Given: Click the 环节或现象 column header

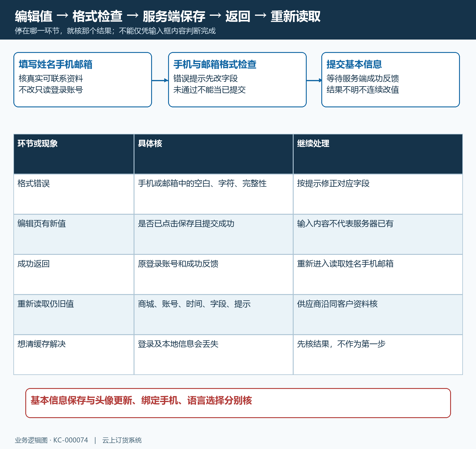Looking at the screenshot, I should pos(74,154).
